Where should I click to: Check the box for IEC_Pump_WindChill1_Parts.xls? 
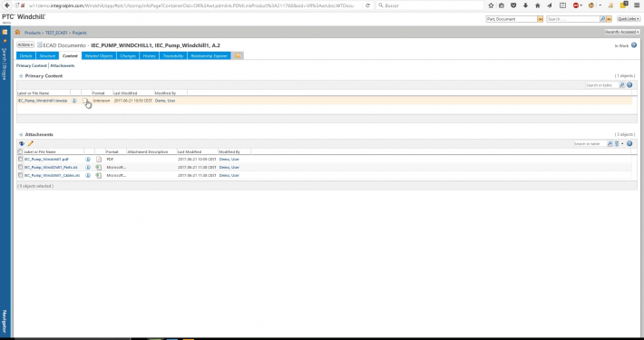(20, 167)
